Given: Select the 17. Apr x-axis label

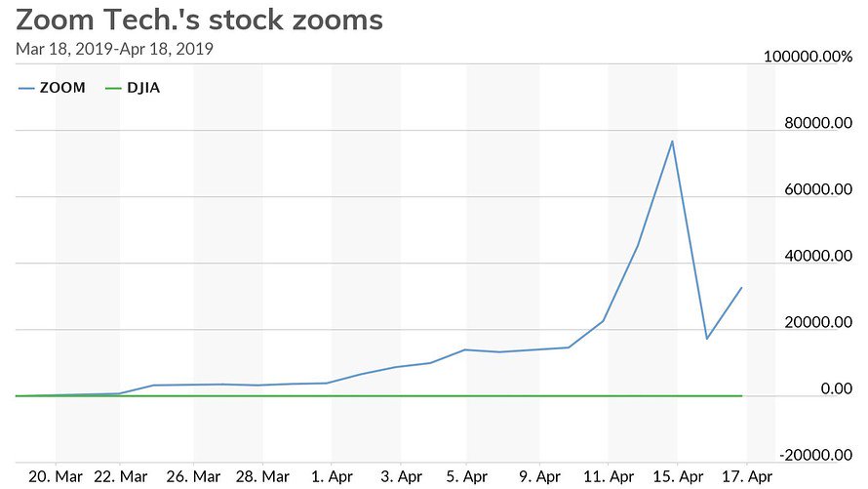Looking at the screenshot, I should coord(746,475).
